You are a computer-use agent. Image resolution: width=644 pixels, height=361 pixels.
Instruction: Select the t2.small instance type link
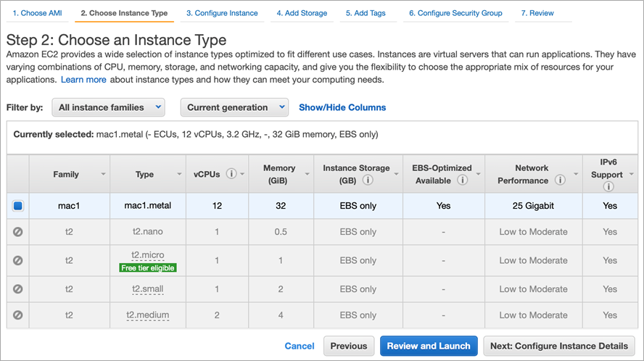tap(147, 288)
